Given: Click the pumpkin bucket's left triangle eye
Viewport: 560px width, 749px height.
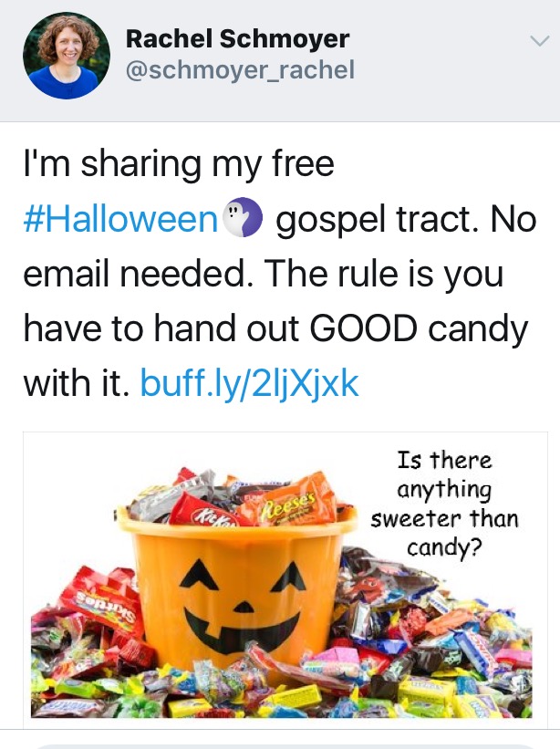Looking at the screenshot, I should pyautogui.click(x=194, y=573).
